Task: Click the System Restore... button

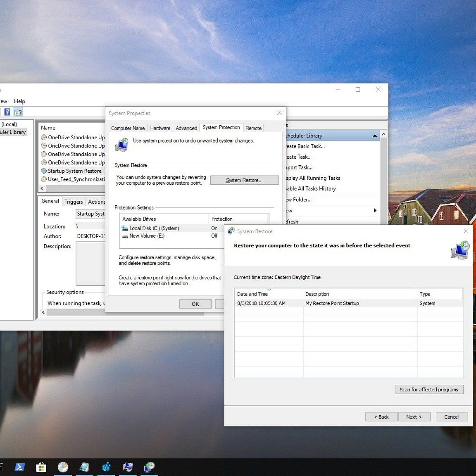Action: tap(244, 180)
